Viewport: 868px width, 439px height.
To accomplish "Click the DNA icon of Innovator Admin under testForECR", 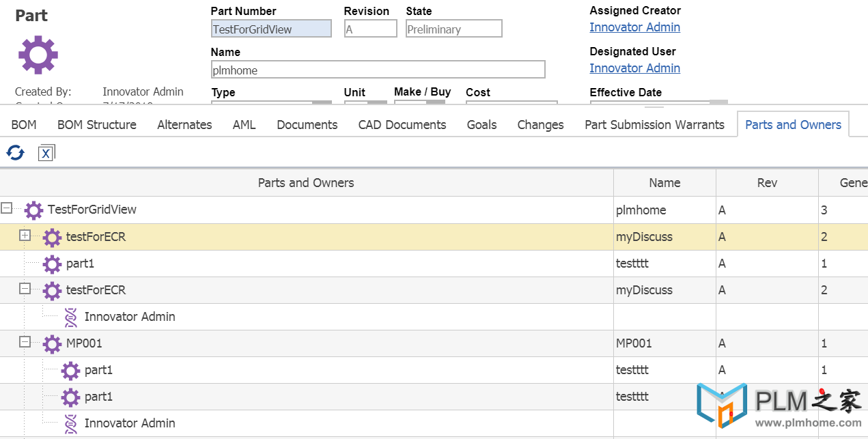I will (70, 317).
